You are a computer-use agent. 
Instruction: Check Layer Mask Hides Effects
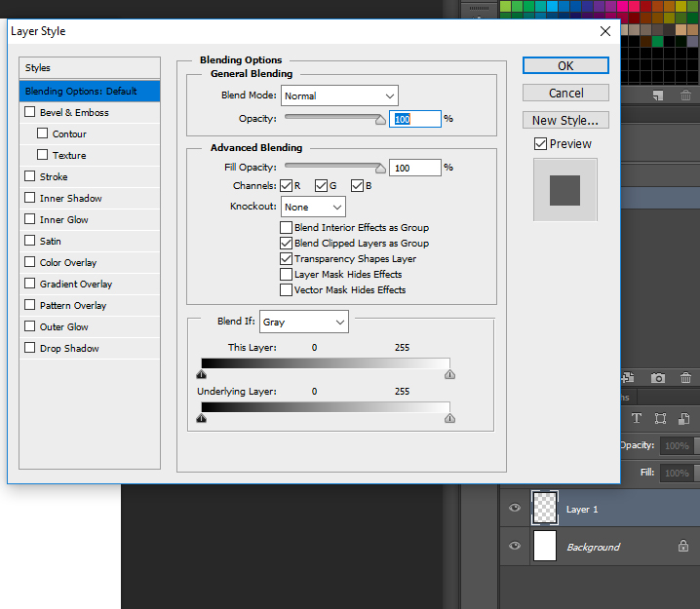[x=287, y=275]
